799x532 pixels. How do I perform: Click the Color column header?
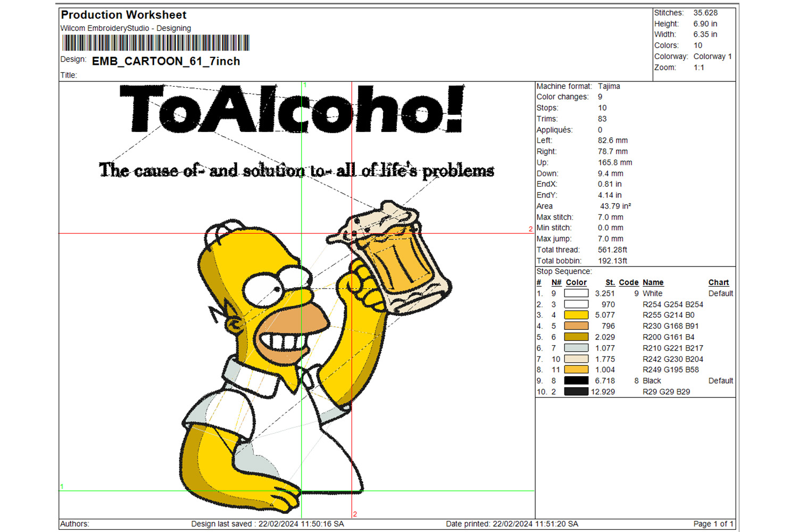point(576,282)
